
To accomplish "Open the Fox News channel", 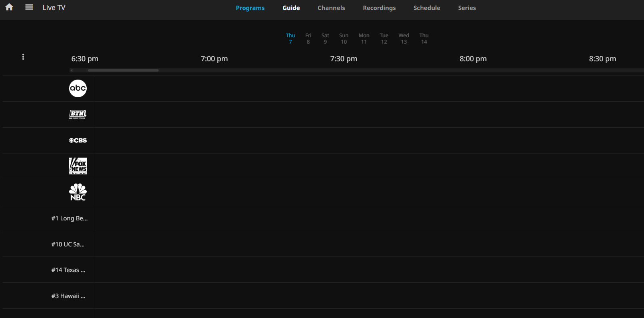I will click(78, 166).
